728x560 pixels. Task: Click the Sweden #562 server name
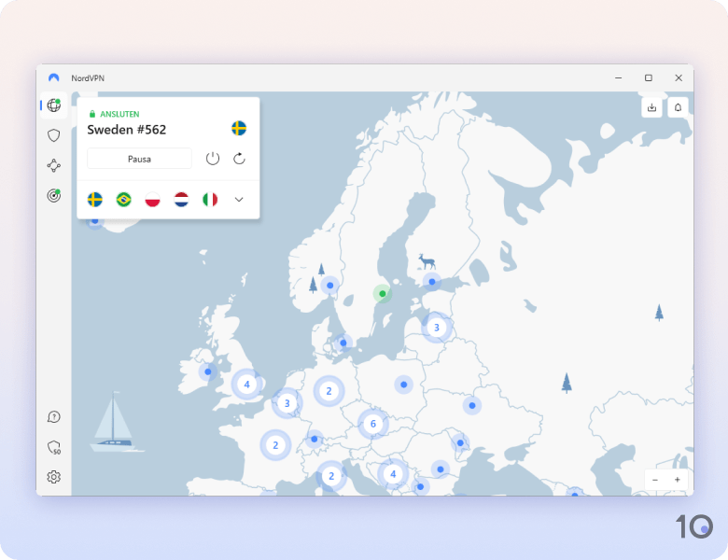[127, 130]
